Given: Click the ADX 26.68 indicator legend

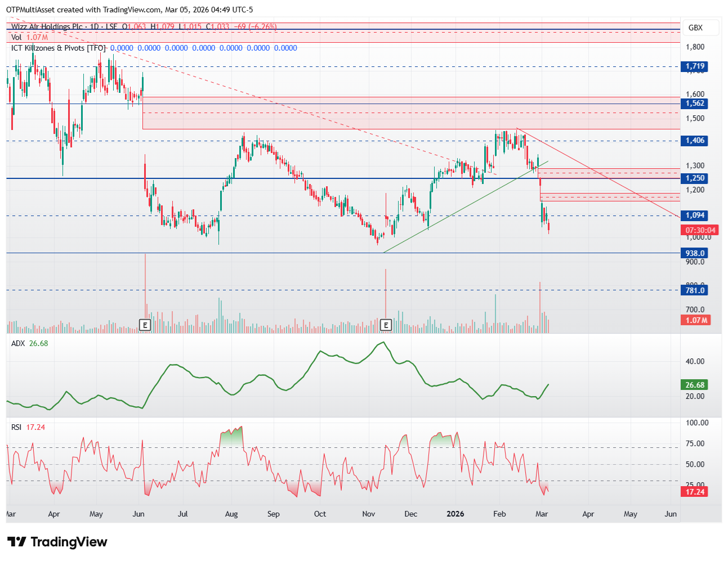Looking at the screenshot, I should [29, 343].
